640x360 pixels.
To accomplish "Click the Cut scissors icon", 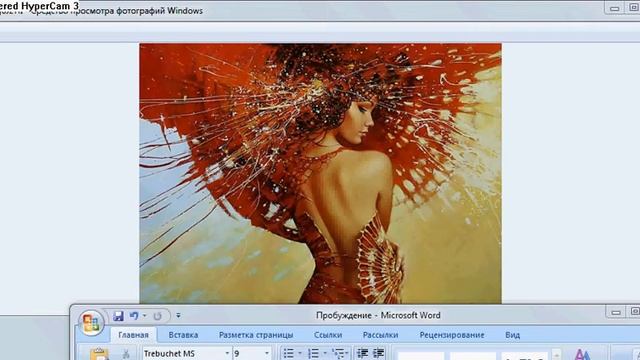I will [x=126, y=354].
